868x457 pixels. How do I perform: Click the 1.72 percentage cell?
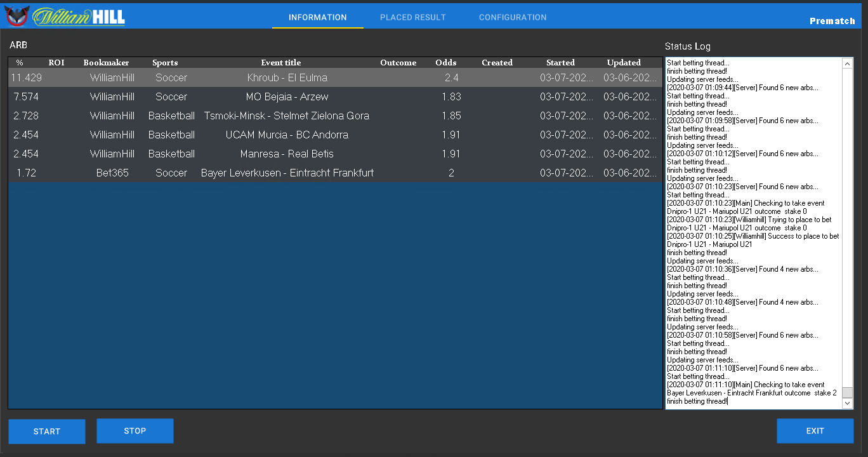click(x=27, y=173)
